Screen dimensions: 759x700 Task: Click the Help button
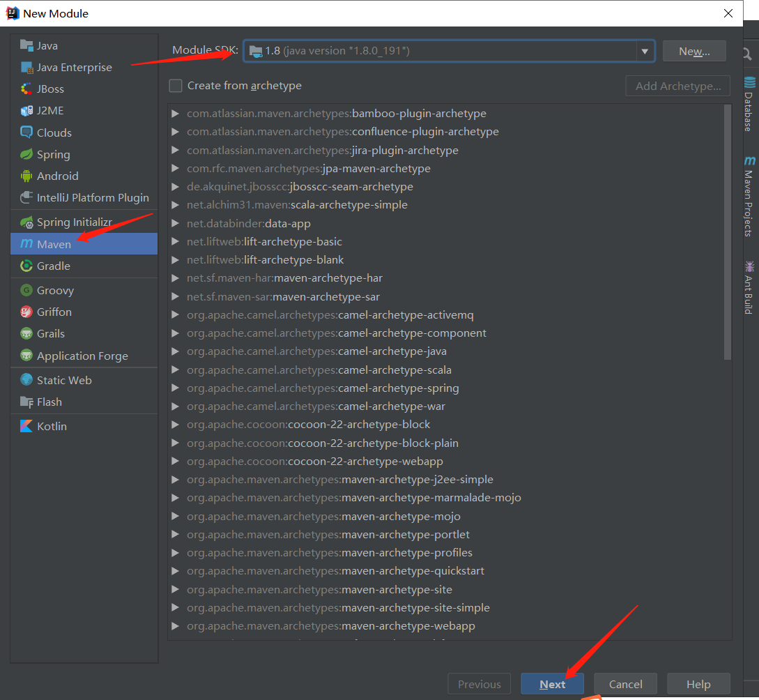698,684
